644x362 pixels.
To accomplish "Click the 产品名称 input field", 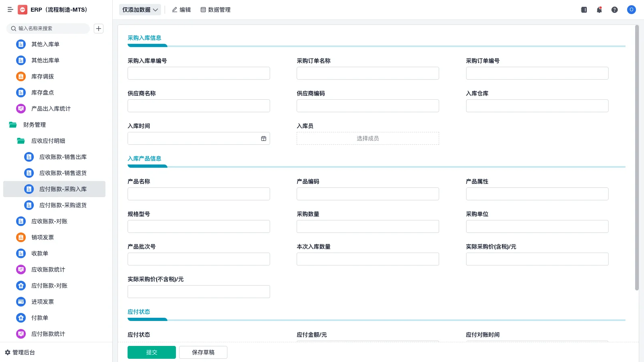I will 199,194.
